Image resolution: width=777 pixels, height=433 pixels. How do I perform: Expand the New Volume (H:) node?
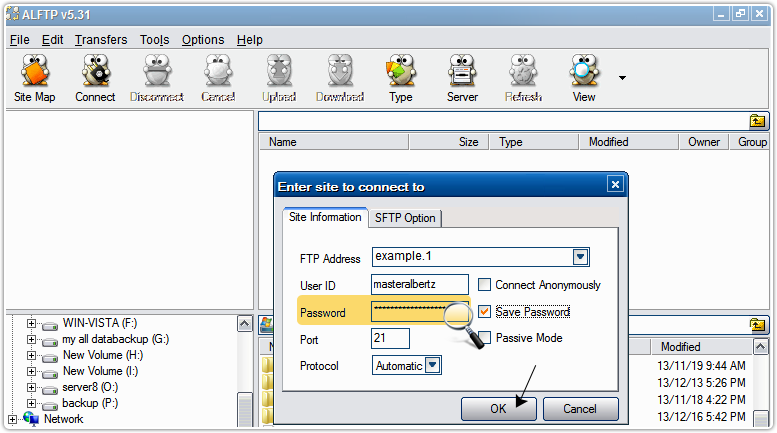(31, 355)
